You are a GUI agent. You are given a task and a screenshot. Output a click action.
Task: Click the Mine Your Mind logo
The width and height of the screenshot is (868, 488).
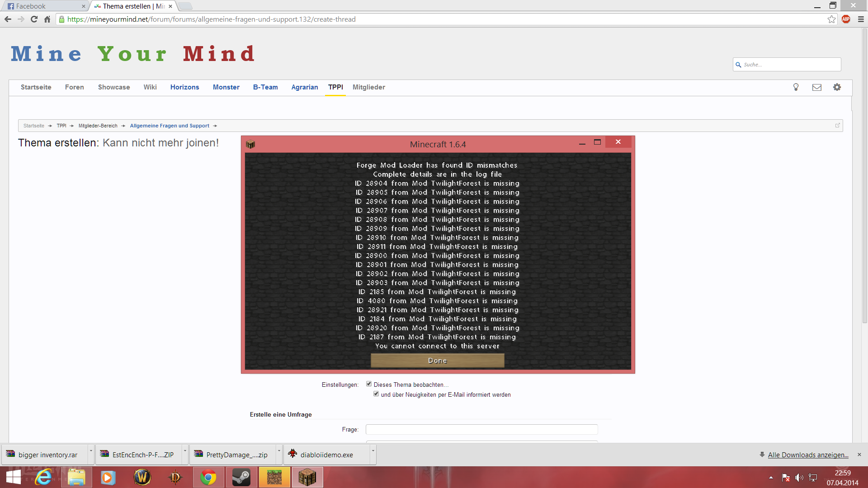[x=133, y=54]
